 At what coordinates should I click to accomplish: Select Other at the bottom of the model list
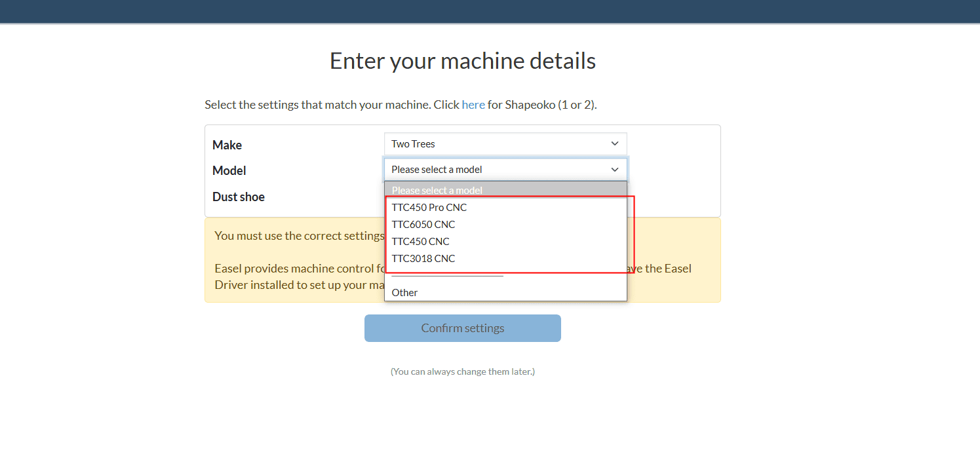(404, 292)
